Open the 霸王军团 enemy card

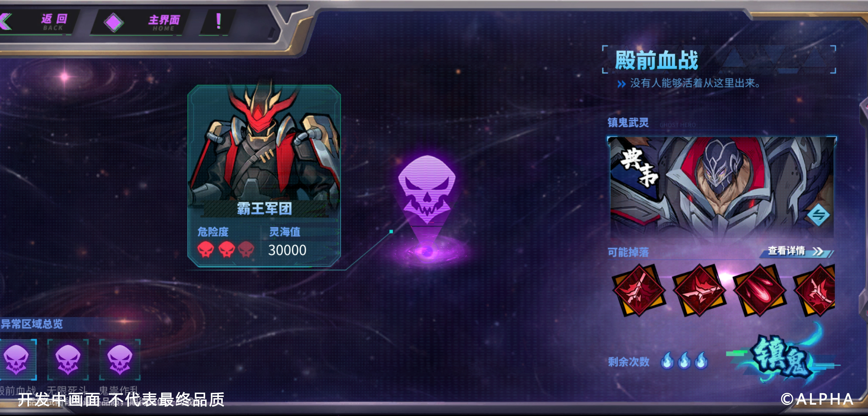click(x=264, y=176)
